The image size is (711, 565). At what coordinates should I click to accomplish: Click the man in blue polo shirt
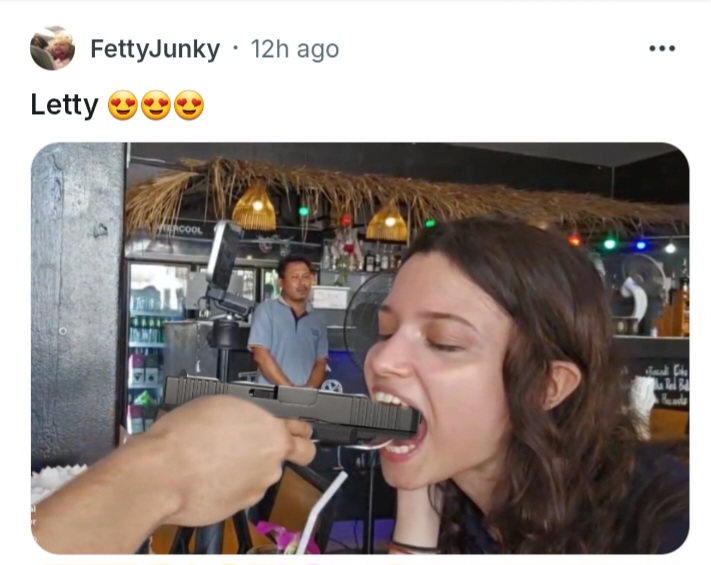[289, 323]
